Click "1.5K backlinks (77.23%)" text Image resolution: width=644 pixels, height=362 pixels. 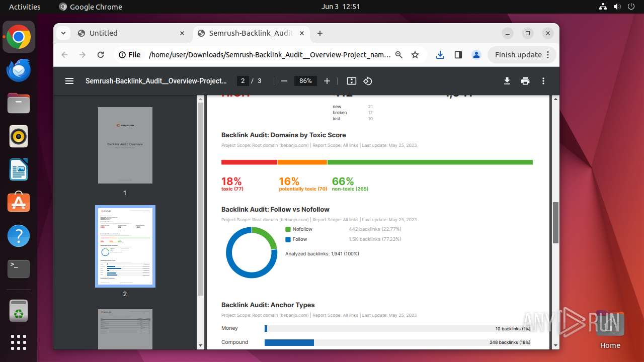pos(375,239)
